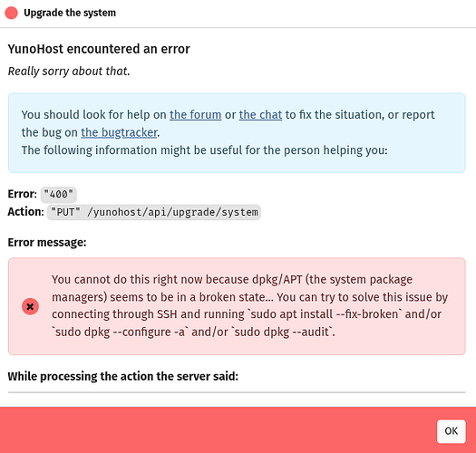Click the "YunoHost encountered an error" heading
Viewport: 476px width, 453px height.
[x=99, y=49]
